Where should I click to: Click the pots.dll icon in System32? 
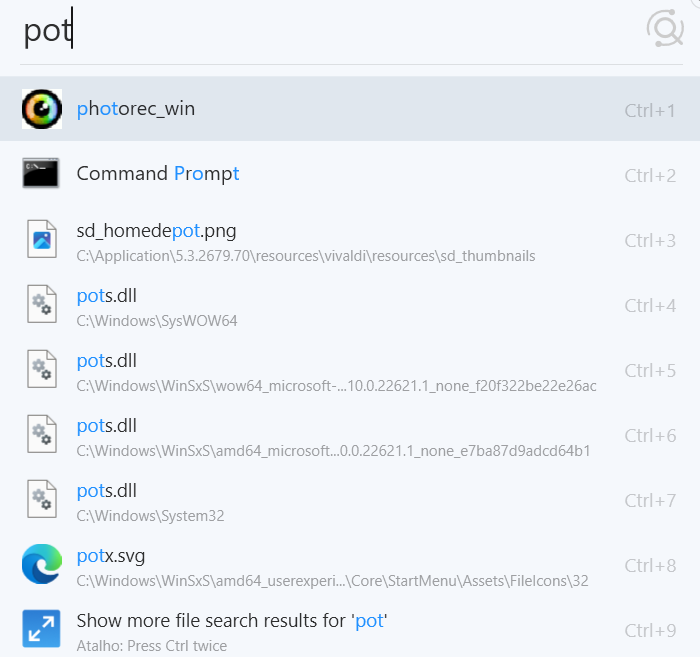pos(42,499)
